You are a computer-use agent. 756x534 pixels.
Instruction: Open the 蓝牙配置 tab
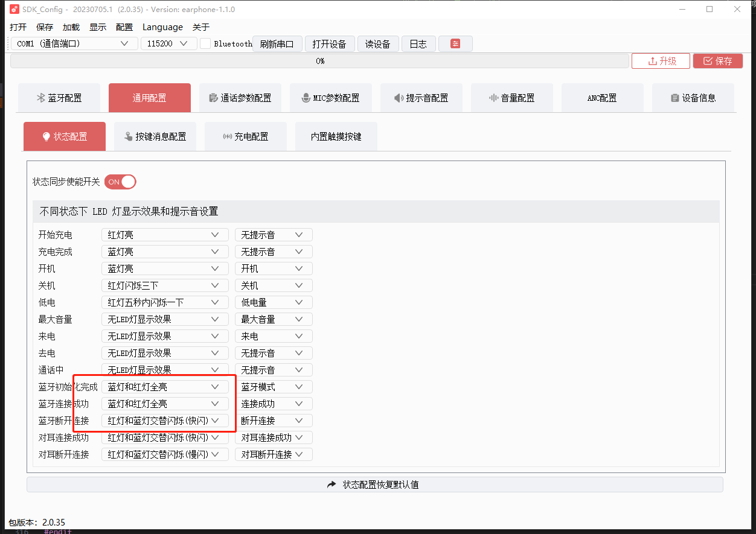click(x=59, y=98)
